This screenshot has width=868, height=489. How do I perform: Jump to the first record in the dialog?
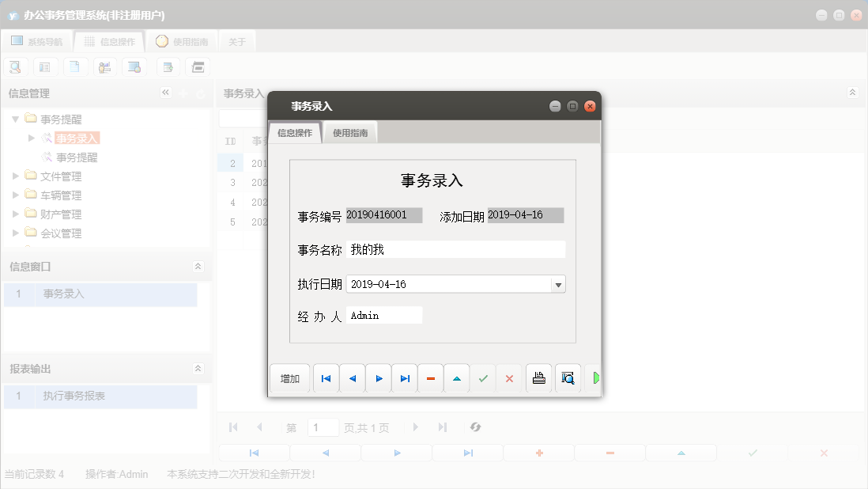coord(326,378)
